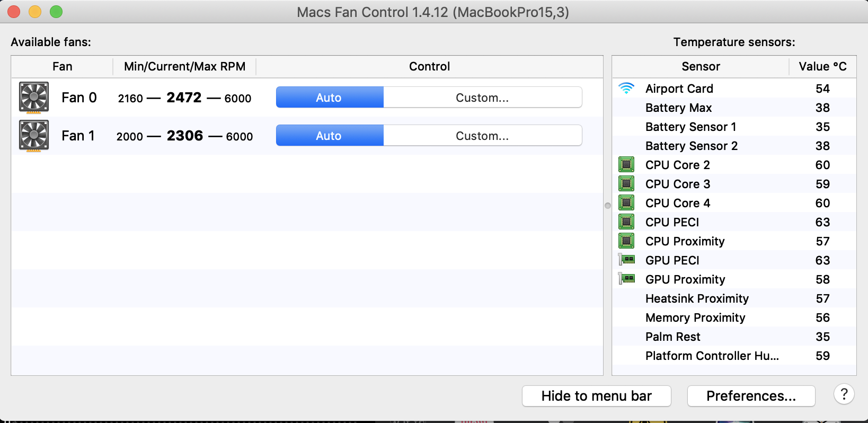The height and width of the screenshot is (423, 868).
Task: Select the CPU Core 3 label
Action: click(x=678, y=184)
